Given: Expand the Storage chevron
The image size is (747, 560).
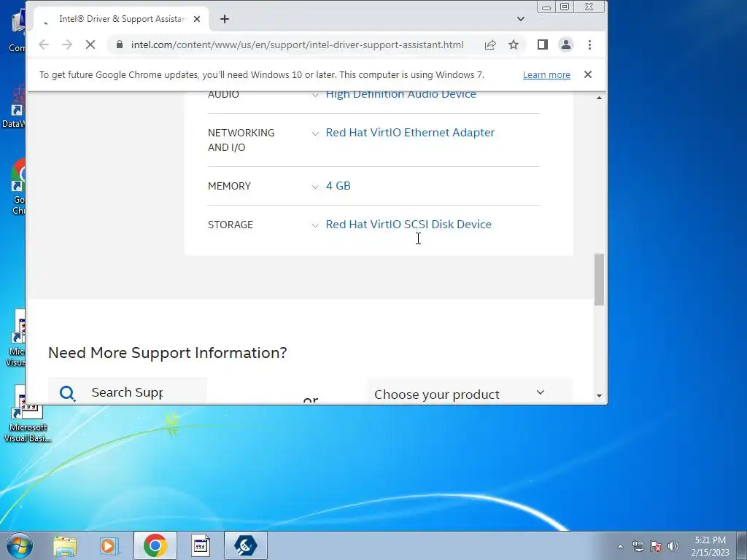Looking at the screenshot, I should 315,225.
